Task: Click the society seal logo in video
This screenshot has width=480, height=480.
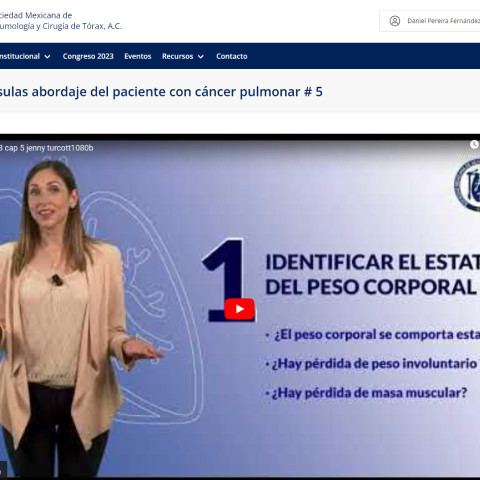Action: [467, 185]
